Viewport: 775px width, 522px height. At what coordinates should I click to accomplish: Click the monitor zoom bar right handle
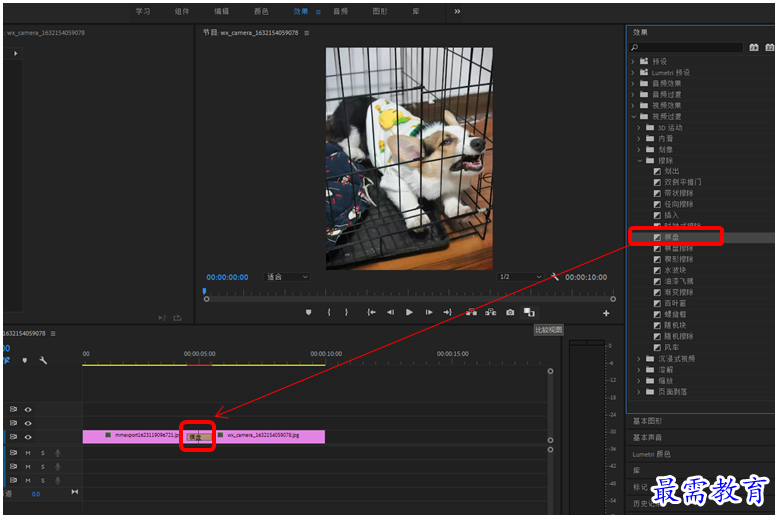[x=613, y=299]
